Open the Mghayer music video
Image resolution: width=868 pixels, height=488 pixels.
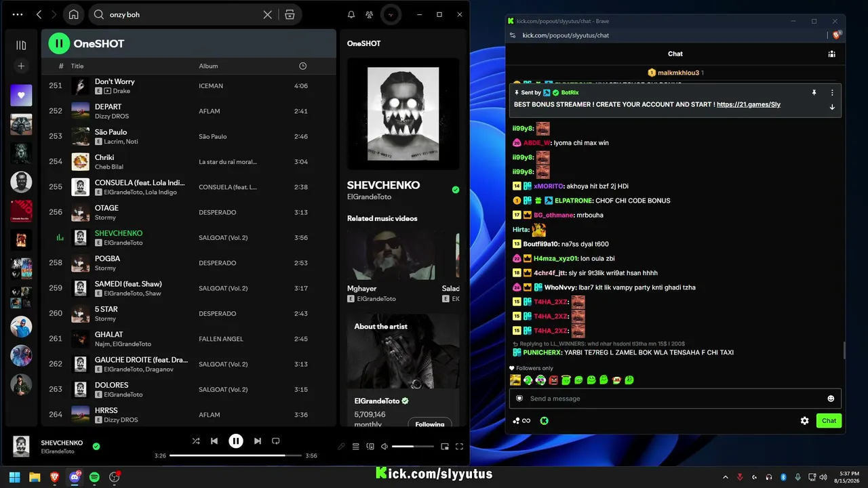click(391, 256)
